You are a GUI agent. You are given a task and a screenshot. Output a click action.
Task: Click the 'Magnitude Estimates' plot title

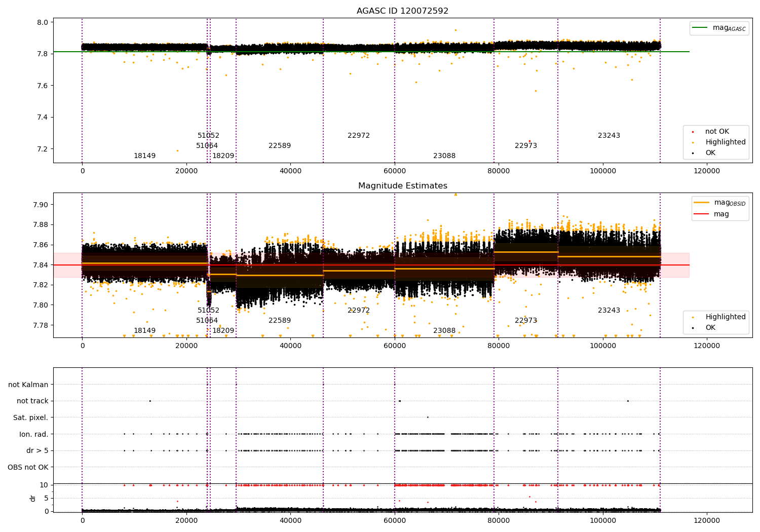point(402,186)
